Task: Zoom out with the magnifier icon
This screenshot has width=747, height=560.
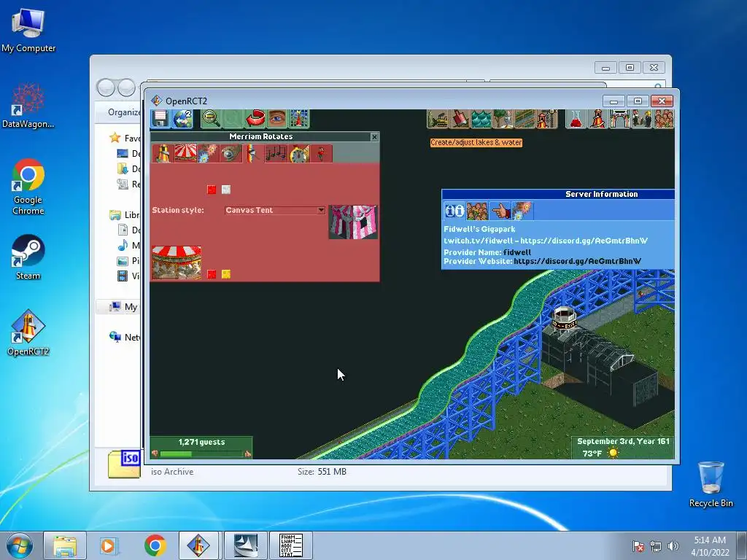Action: click(x=211, y=119)
